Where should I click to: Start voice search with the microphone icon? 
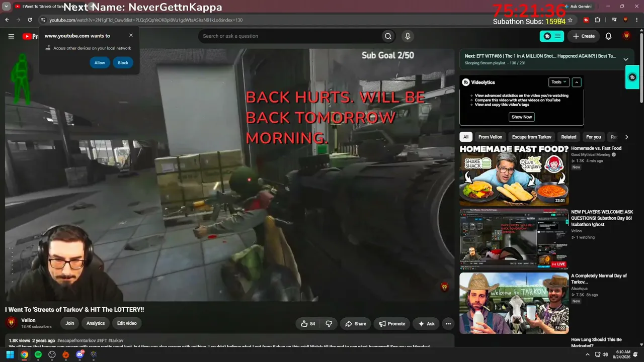(x=408, y=36)
